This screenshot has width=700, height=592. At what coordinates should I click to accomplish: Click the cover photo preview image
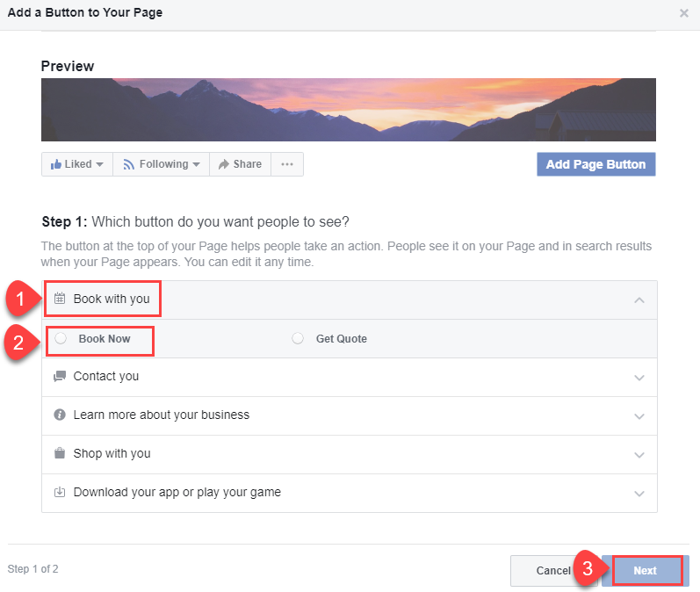coord(349,110)
